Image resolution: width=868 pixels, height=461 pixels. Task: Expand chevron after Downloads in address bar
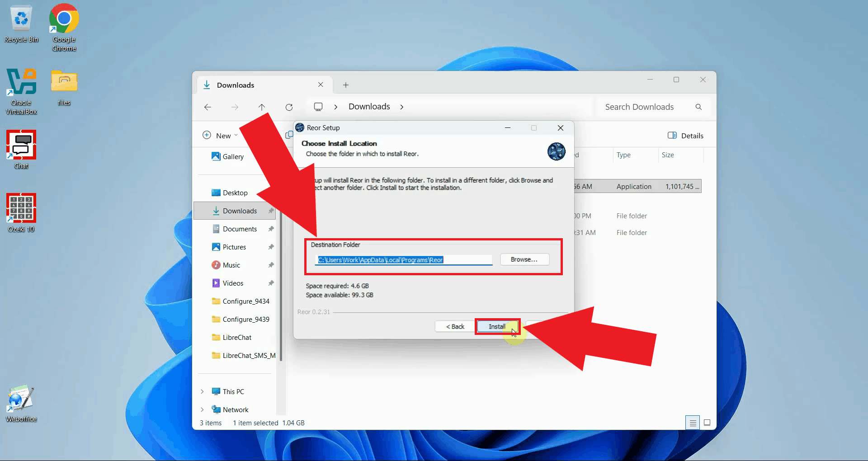tap(401, 107)
